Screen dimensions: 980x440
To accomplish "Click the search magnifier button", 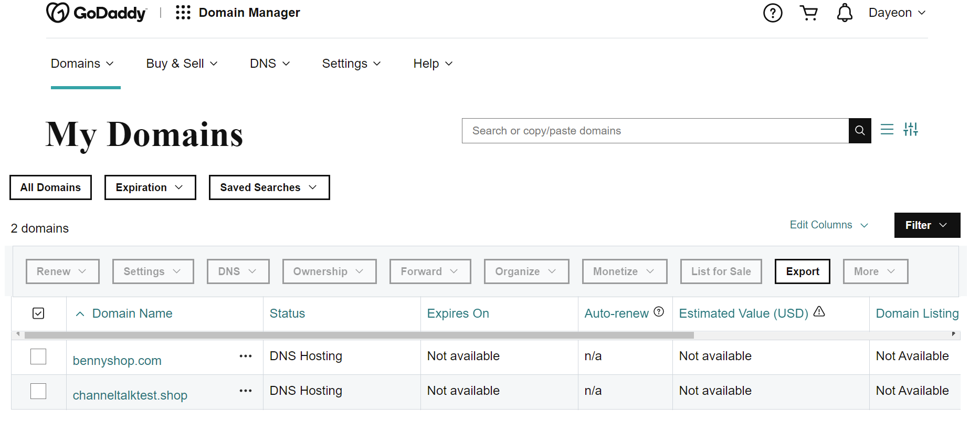I will point(860,131).
